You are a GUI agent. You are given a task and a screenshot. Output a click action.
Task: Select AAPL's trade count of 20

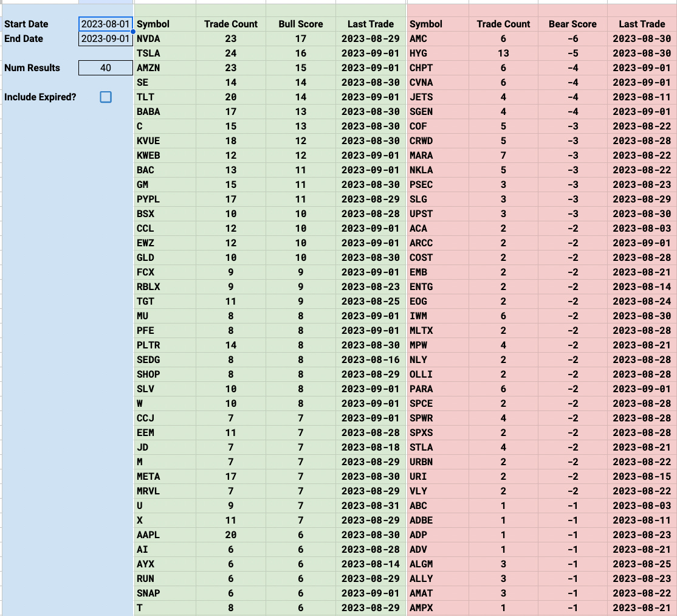231,535
